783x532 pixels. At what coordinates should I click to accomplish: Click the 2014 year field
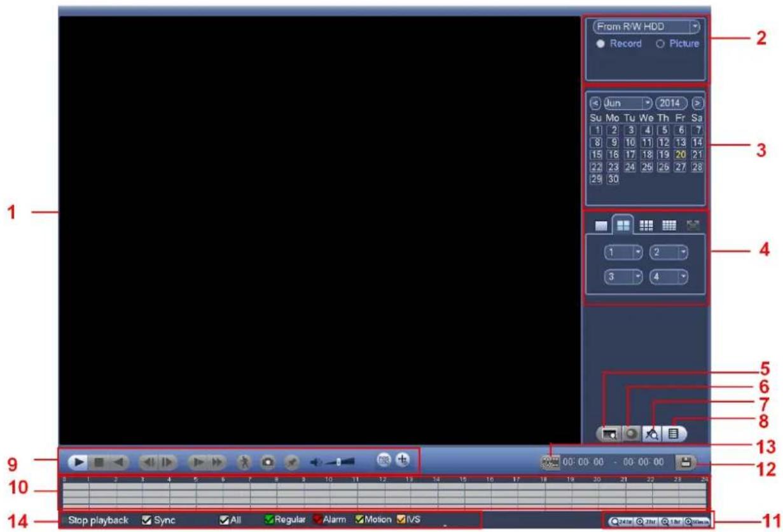(x=672, y=102)
